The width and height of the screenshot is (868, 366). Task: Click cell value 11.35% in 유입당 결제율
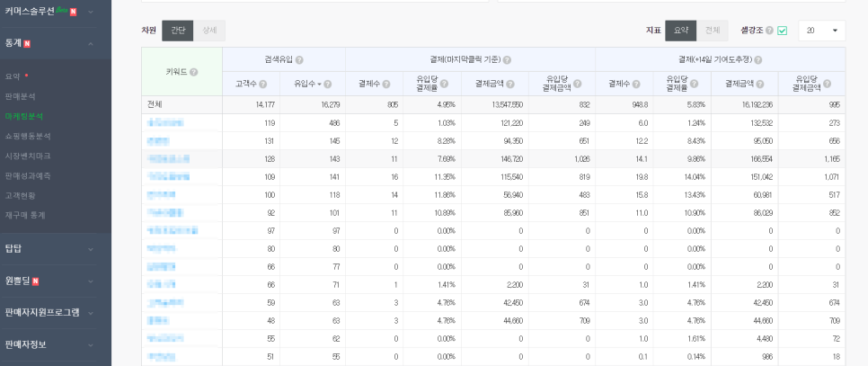point(445,177)
